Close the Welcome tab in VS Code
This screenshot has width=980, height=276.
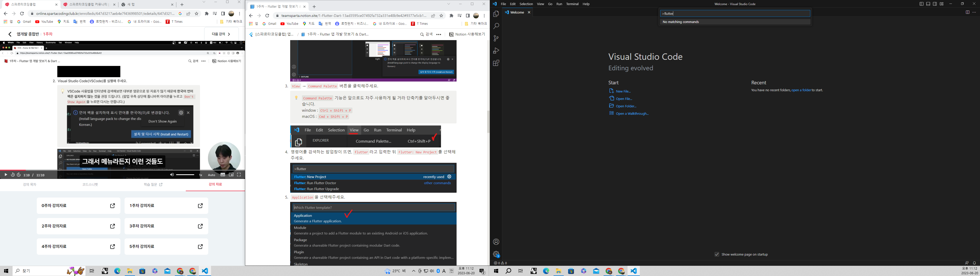(x=529, y=12)
